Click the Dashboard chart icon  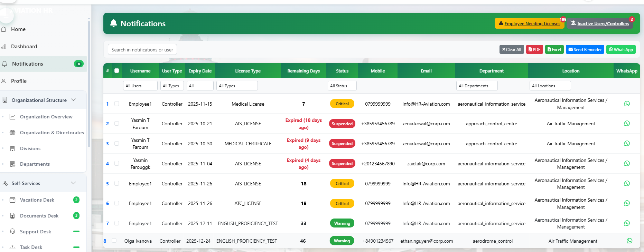coord(4,47)
